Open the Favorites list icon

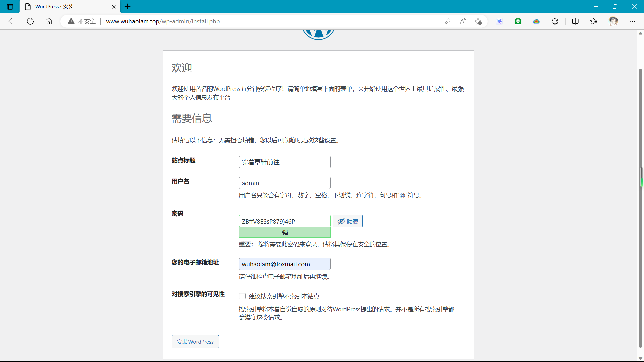593,21
